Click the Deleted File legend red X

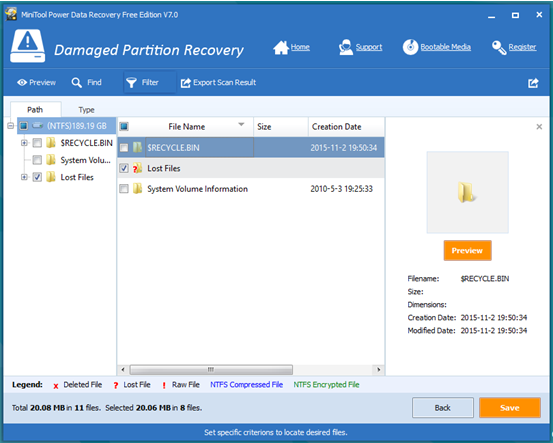click(x=56, y=386)
